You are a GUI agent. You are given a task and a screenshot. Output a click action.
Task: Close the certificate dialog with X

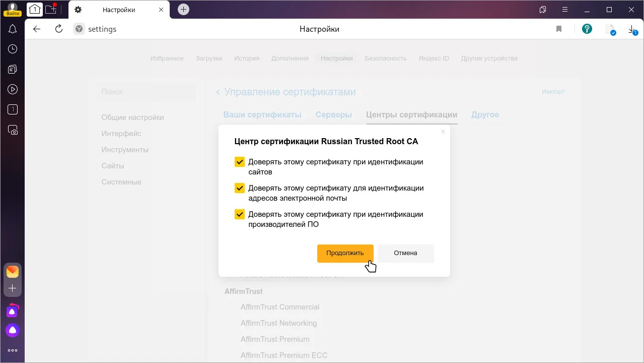(443, 132)
